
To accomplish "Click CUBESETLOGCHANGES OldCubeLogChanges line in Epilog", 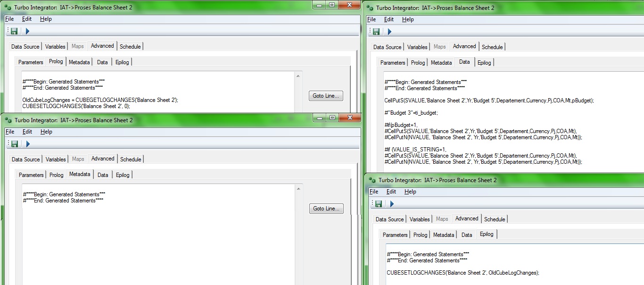I will [463, 273].
